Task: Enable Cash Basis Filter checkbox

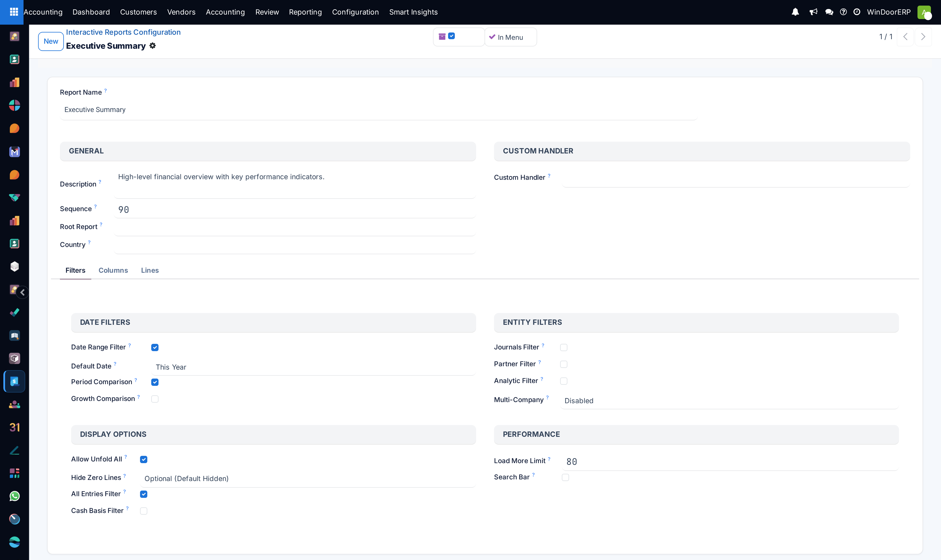Action: [x=143, y=511]
